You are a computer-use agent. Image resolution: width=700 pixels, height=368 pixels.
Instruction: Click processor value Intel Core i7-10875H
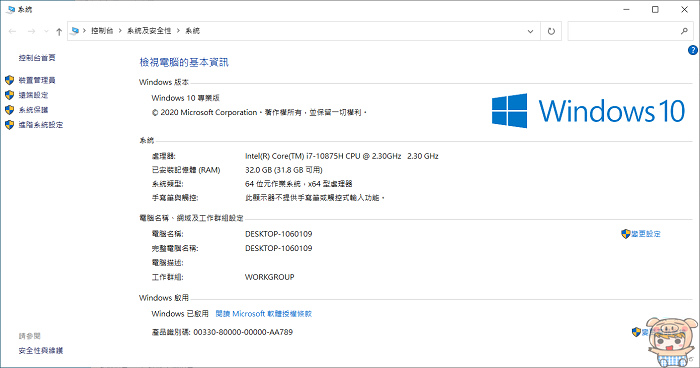click(342, 156)
